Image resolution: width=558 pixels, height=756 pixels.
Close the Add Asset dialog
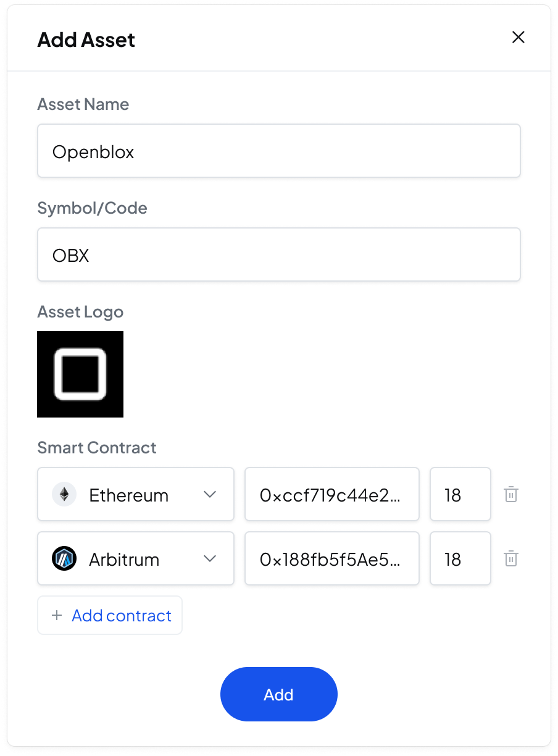(x=518, y=38)
